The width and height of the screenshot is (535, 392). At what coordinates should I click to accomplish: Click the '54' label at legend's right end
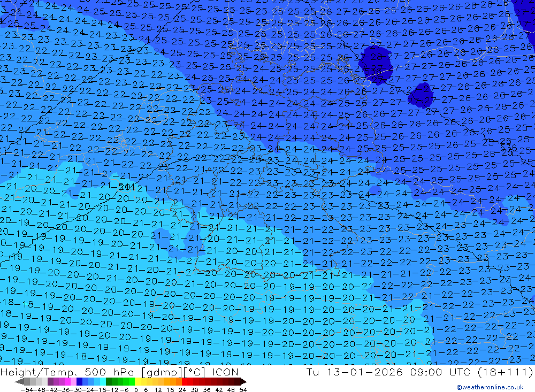[243, 390]
